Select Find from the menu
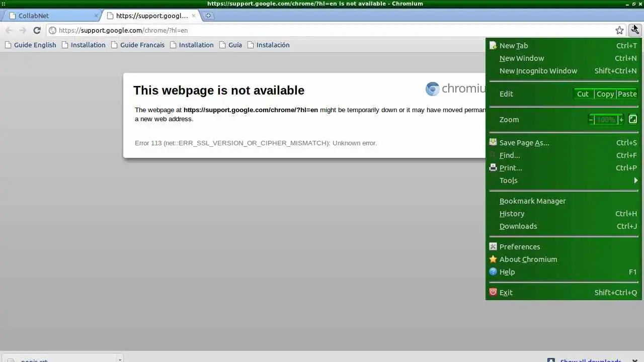This screenshot has height=362, width=644. [x=563, y=155]
